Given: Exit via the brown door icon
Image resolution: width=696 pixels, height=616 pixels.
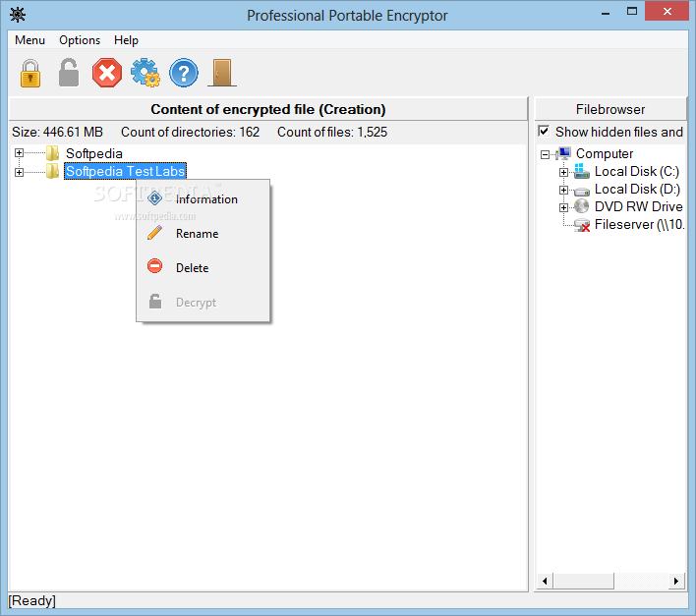Looking at the screenshot, I should [x=222, y=73].
